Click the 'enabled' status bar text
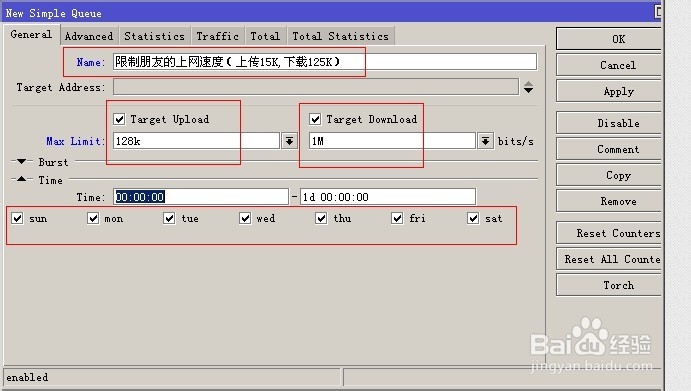Viewport: 691px width, 391px height. tap(27, 377)
